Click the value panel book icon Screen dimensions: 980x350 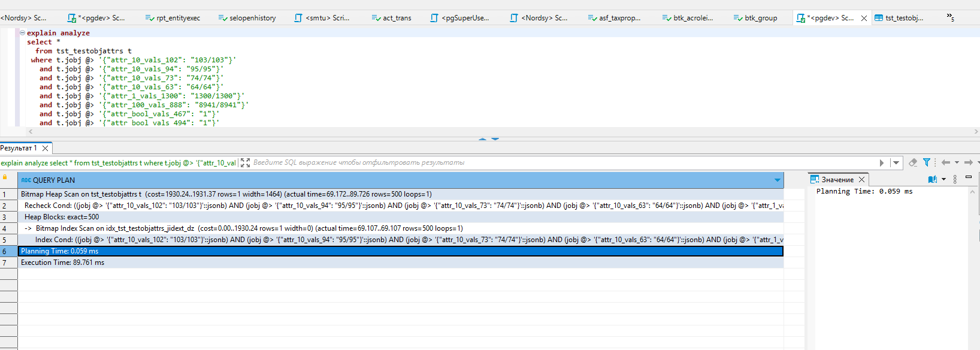(x=932, y=179)
